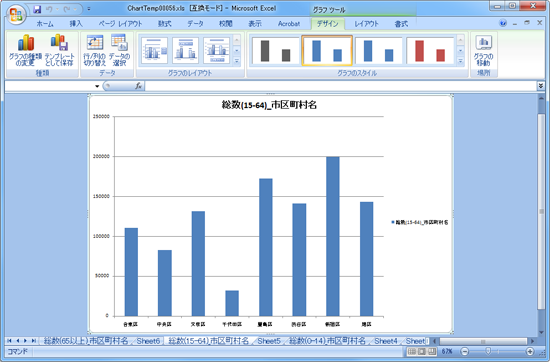This screenshot has height=362, width=550.
Task: Click the Move Chart icon (グラフの移動)
Action: point(483,50)
